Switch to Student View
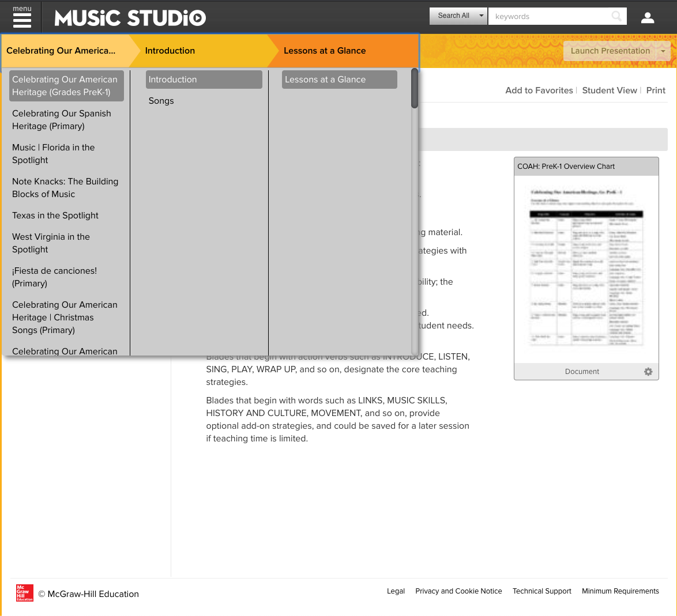 coord(609,90)
